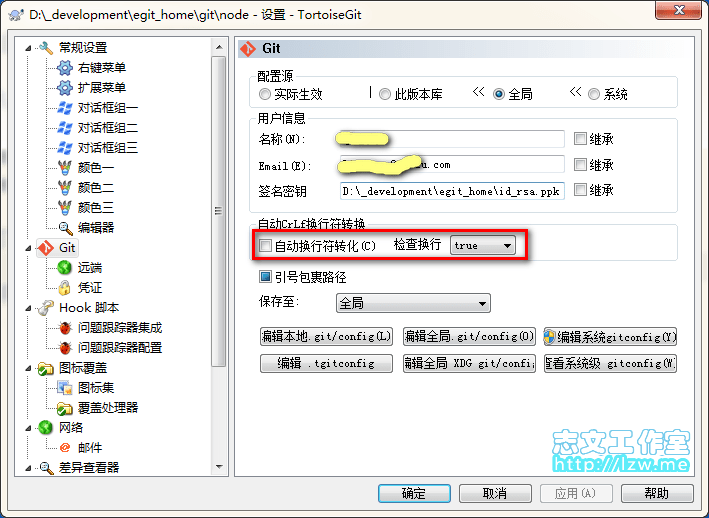Select the 图标覆盖 tree item
The image size is (709, 518).
83,368
